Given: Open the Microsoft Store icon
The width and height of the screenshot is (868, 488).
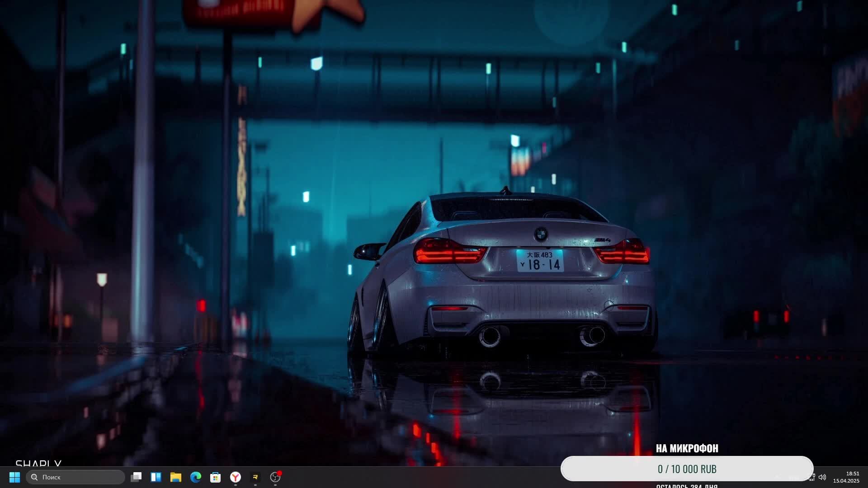Looking at the screenshot, I should (216, 477).
